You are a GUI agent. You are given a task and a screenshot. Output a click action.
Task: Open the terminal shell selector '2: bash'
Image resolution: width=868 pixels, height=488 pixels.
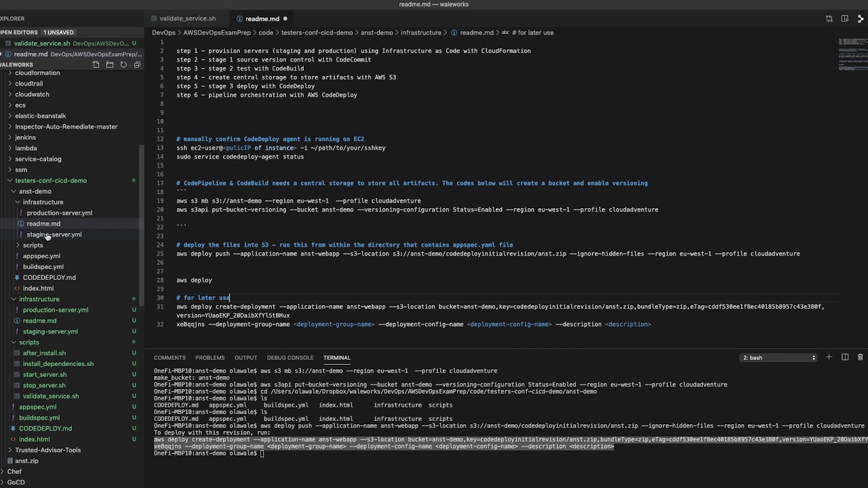(778, 357)
